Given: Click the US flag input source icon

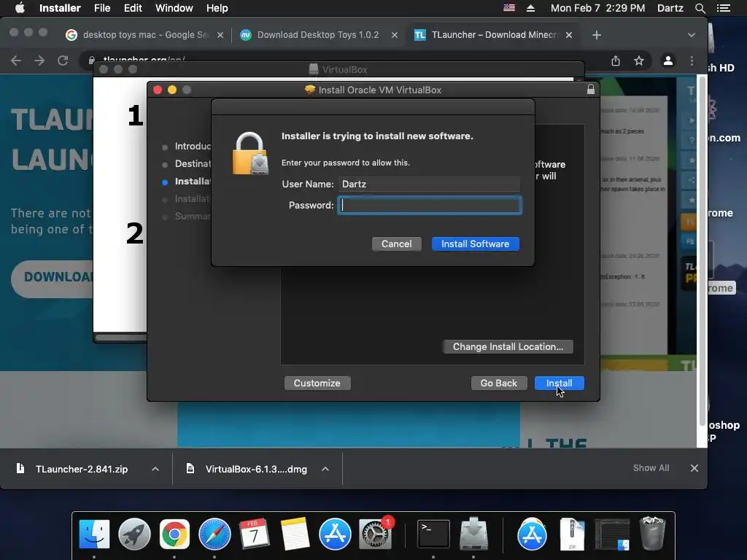Looking at the screenshot, I should click(x=508, y=8).
